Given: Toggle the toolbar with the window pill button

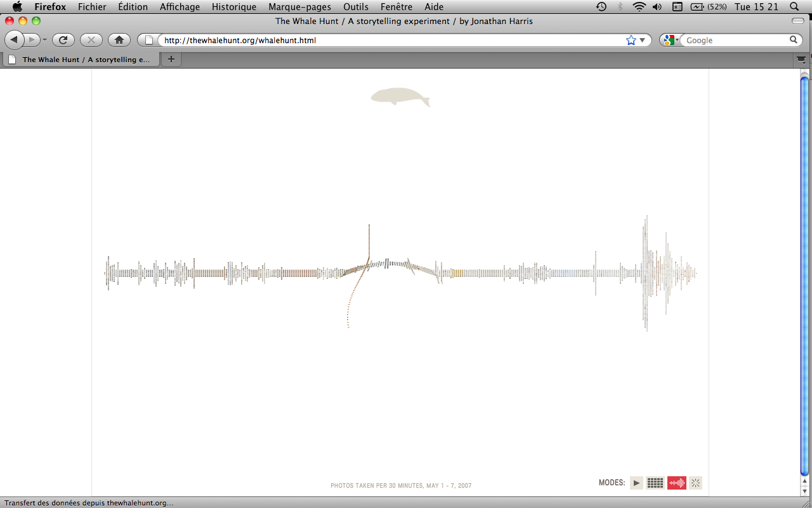Looking at the screenshot, I should pos(797,21).
